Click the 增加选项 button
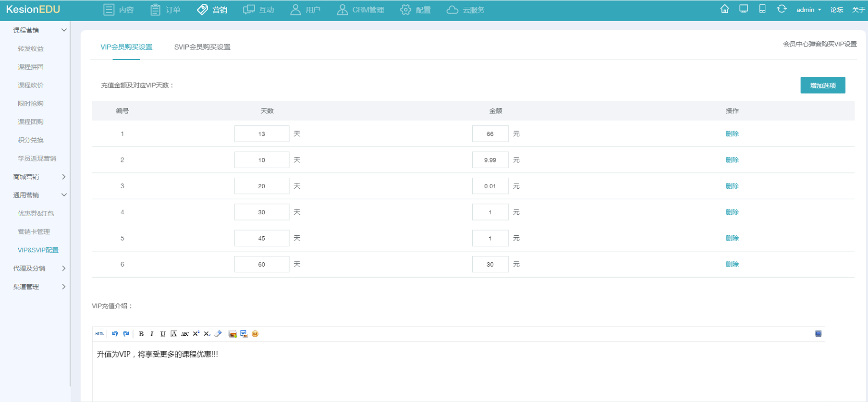 pos(823,85)
